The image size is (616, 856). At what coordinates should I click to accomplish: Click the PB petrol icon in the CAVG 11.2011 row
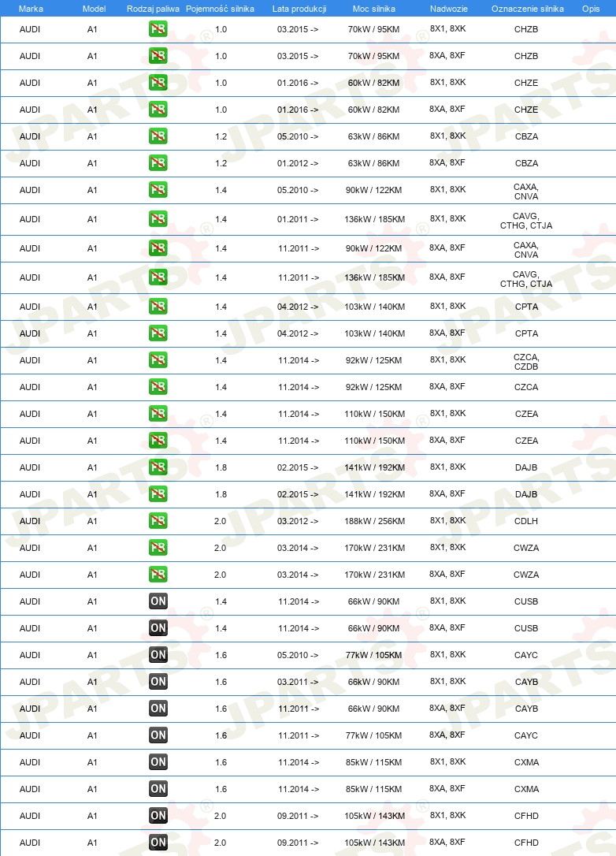tap(158, 277)
